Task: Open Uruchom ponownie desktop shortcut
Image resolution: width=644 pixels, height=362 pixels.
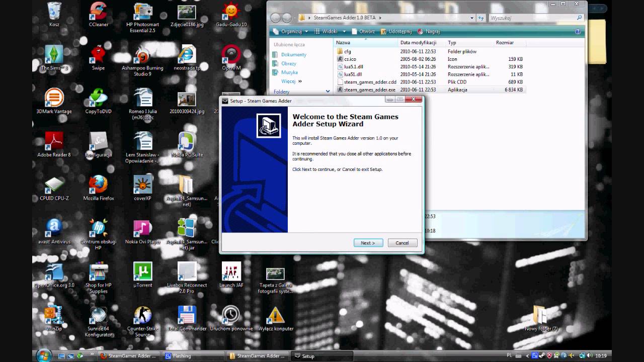Action: [231, 318]
